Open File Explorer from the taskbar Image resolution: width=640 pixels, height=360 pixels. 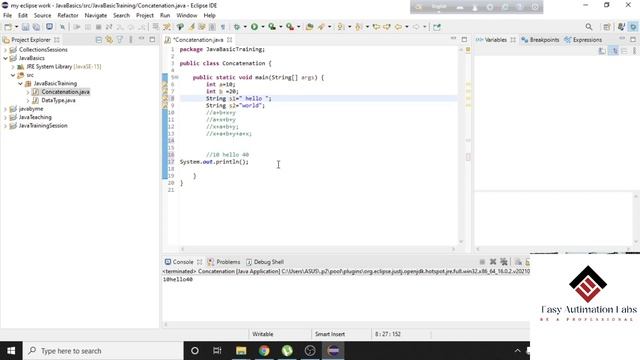pos(241,351)
